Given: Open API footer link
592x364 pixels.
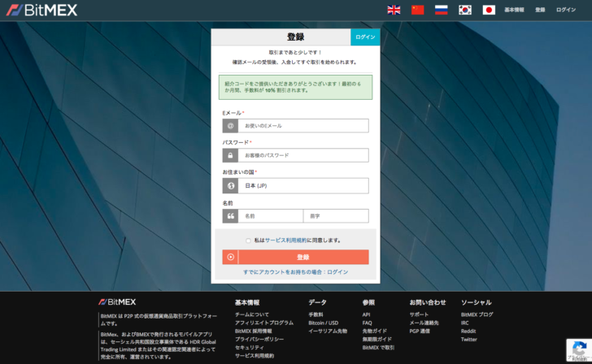Looking at the screenshot, I should tap(366, 314).
